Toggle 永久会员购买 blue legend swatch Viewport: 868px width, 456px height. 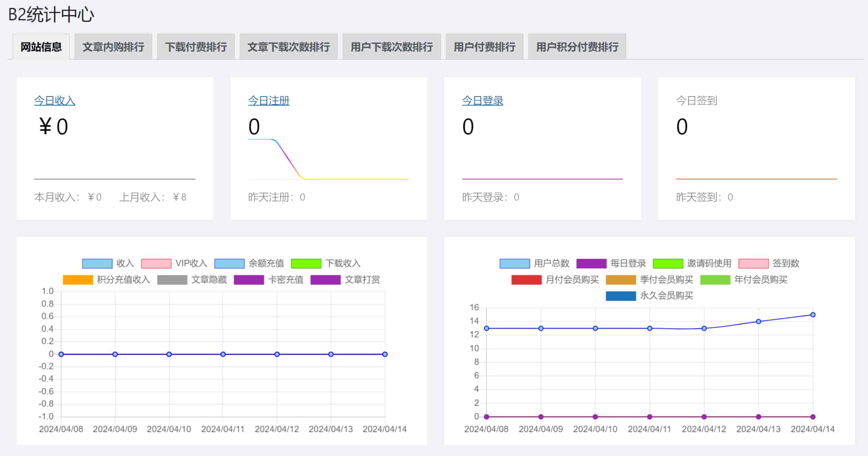pos(621,296)
